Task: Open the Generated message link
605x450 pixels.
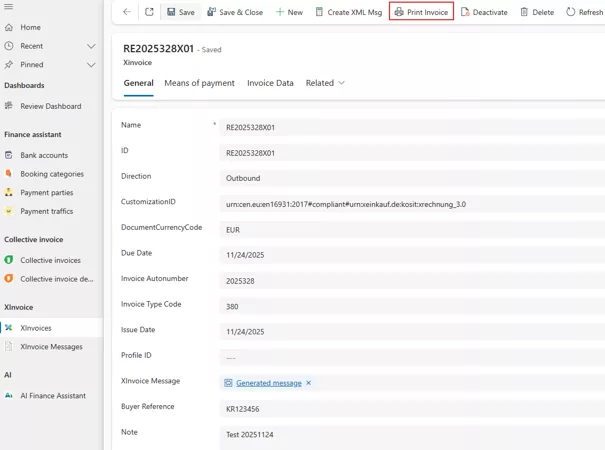Action: [269, 383]
